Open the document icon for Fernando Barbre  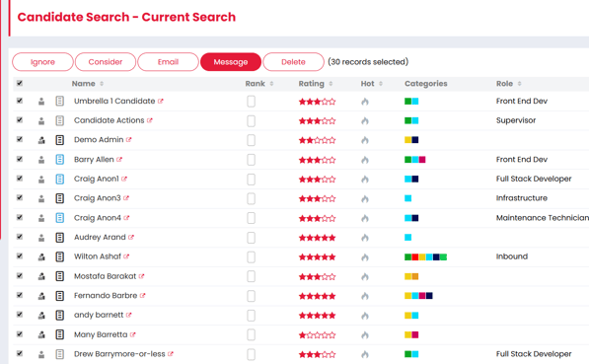pos(60,296)
